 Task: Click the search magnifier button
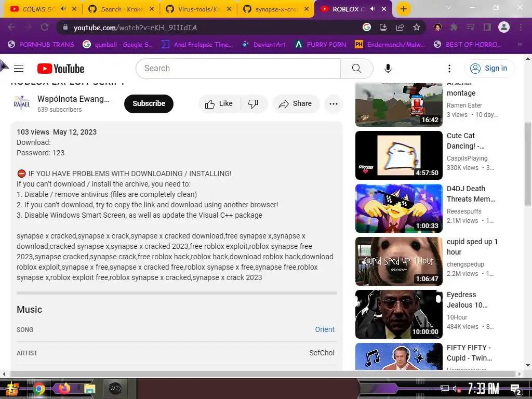356,69
